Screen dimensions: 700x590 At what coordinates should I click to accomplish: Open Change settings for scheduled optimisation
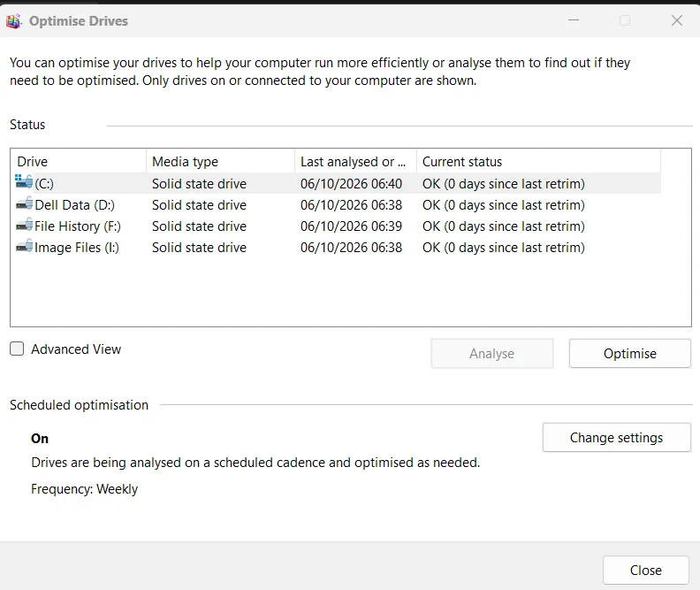pos(617,438)
